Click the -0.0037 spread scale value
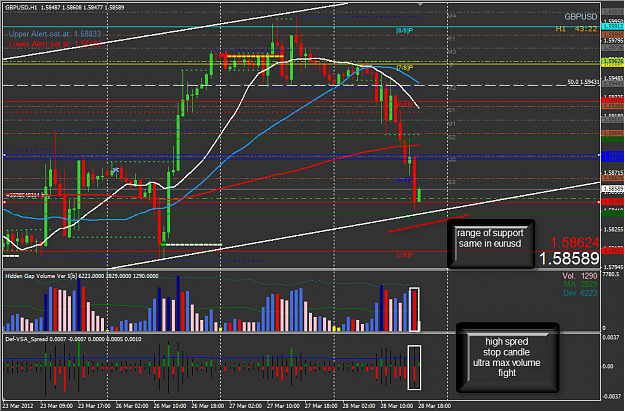Screen dimensions: 625x412 pos(610,397)
